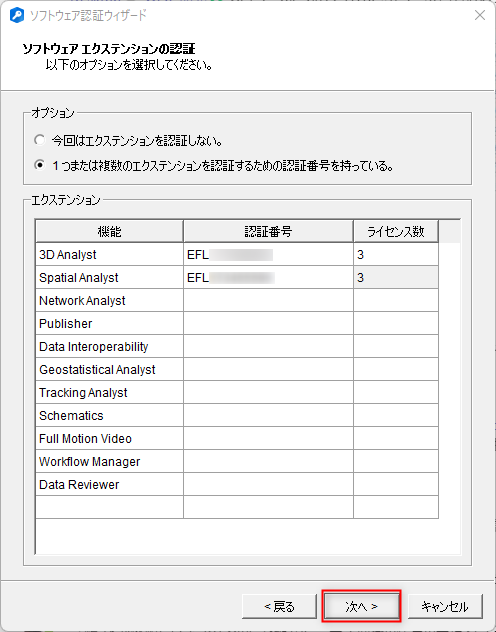The width and height of the screenshot is (496, 632).
Task: Close the authorization wizard window
Action: pyautogui.click(x=479, y=15)
